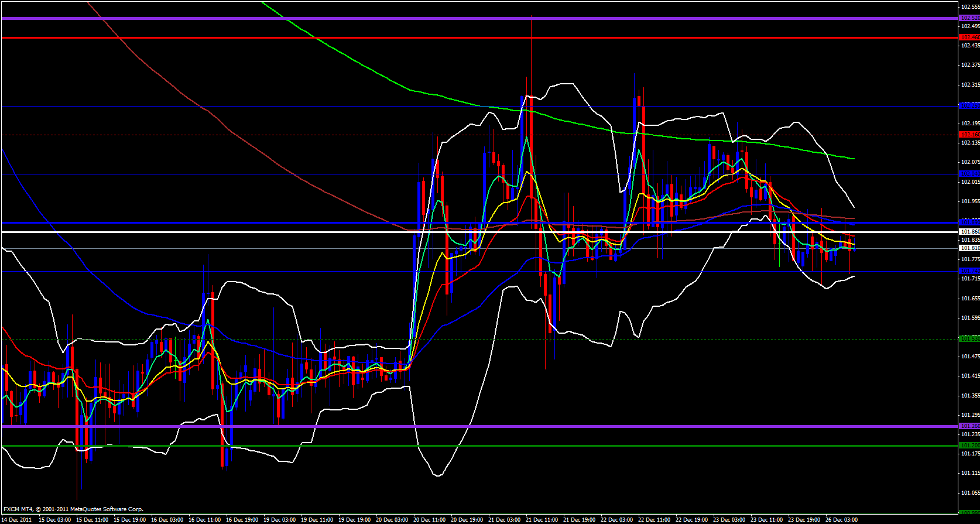Click the blue 102.250 price label
Screen dimensions: 980x524
pyautogui.click(x=969, y=105)
